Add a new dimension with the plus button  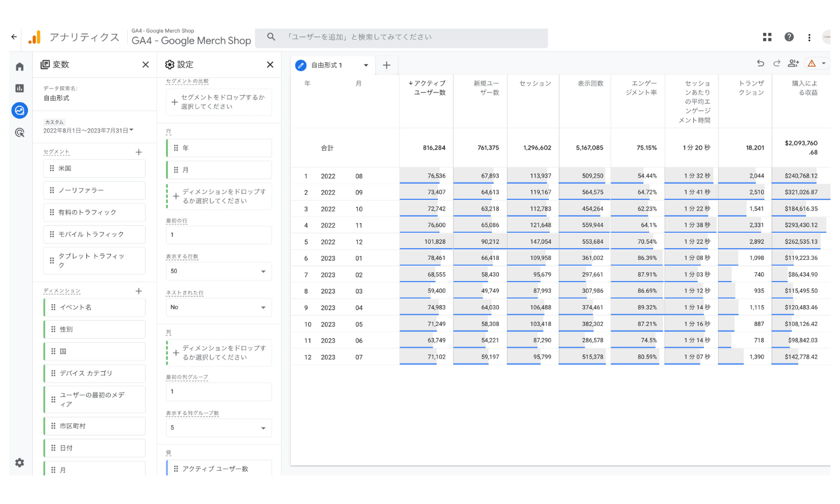coord(139,291)
